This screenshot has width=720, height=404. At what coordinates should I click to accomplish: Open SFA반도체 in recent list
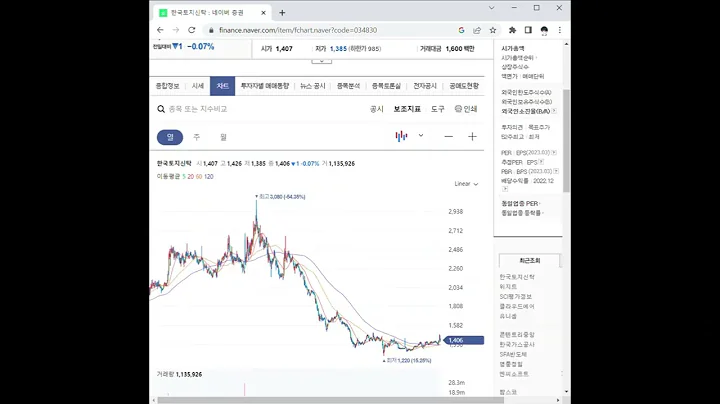[x=513, y=354]
